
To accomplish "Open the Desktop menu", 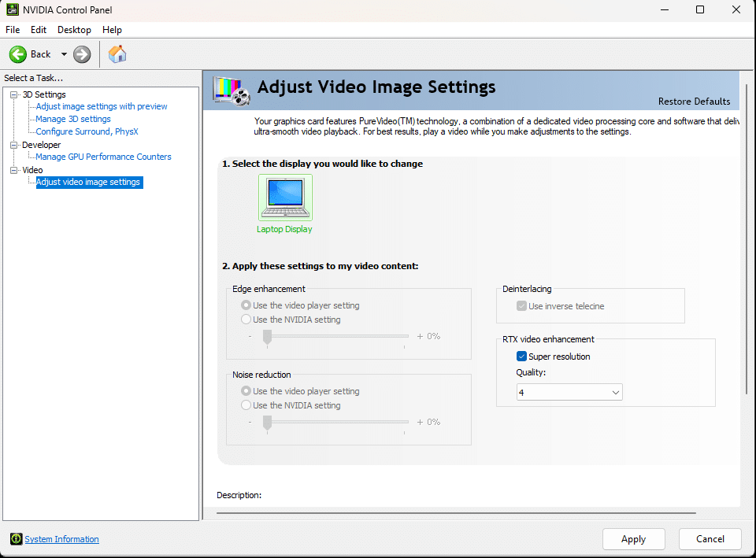I will [74, 30].
